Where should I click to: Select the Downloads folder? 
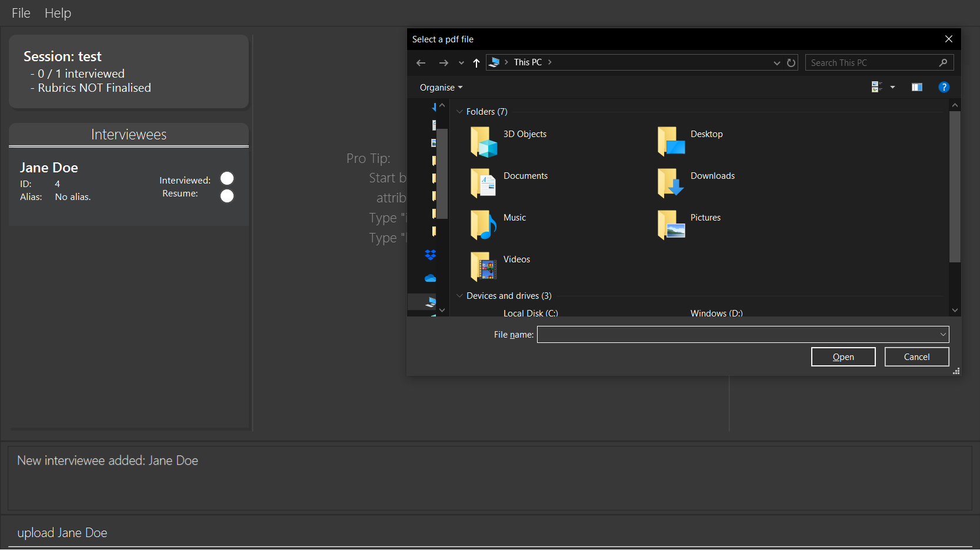pos(696,183)
